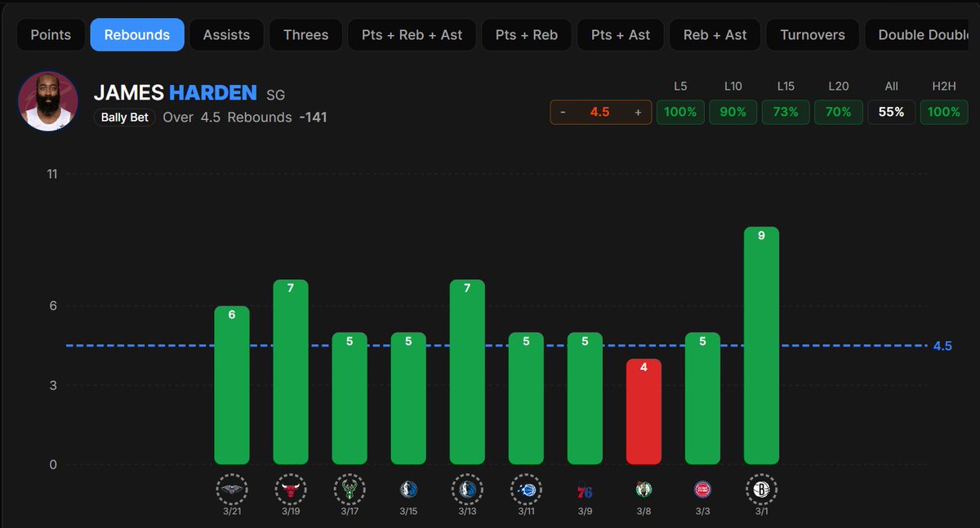This screenshot has width=980, height=528.
Task: Click the red 3/8 bar showing 4
Action: point(644,411)
